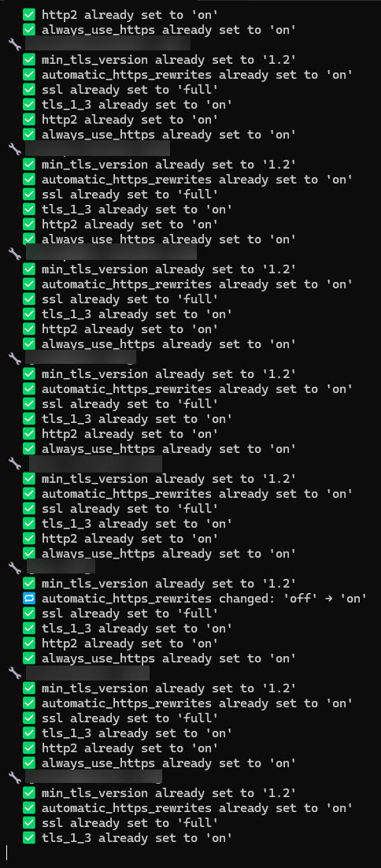Click the check beside the topmost always_use_https line

coord(29,30)
